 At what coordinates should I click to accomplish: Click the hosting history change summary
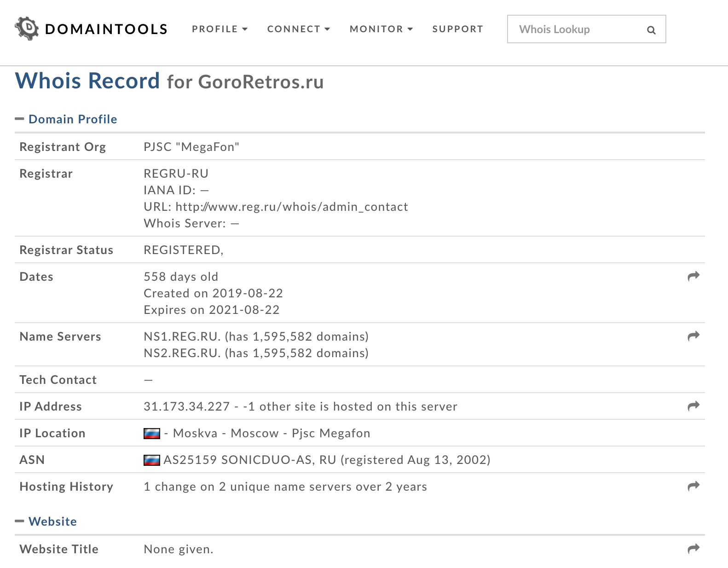point(285,487)
